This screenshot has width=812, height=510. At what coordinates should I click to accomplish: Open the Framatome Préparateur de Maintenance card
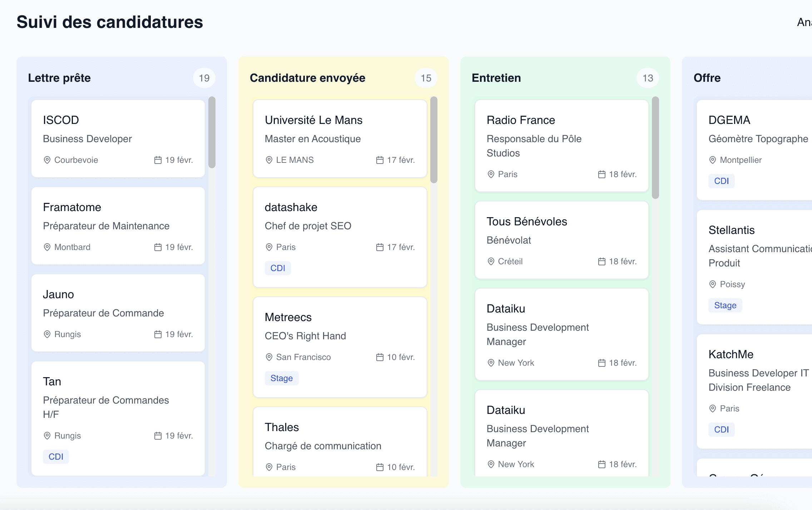(118, 226)
